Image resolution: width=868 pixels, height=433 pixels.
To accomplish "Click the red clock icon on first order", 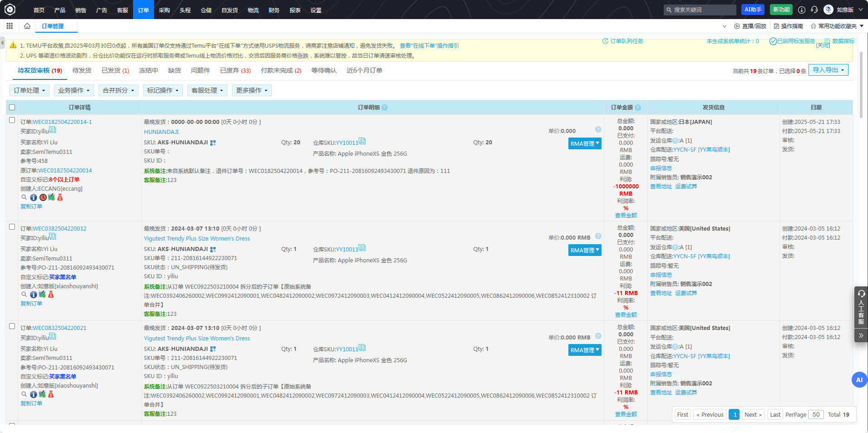I will point(43,197).
